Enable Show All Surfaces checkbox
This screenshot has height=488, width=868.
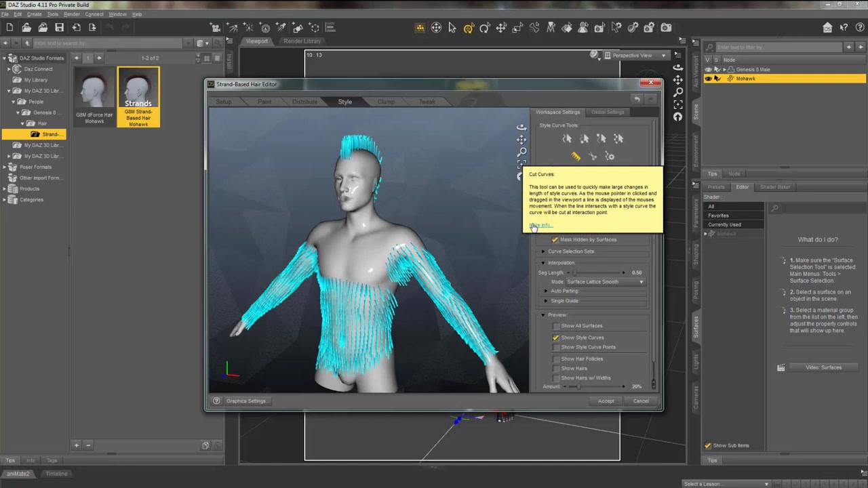point(556,326)
